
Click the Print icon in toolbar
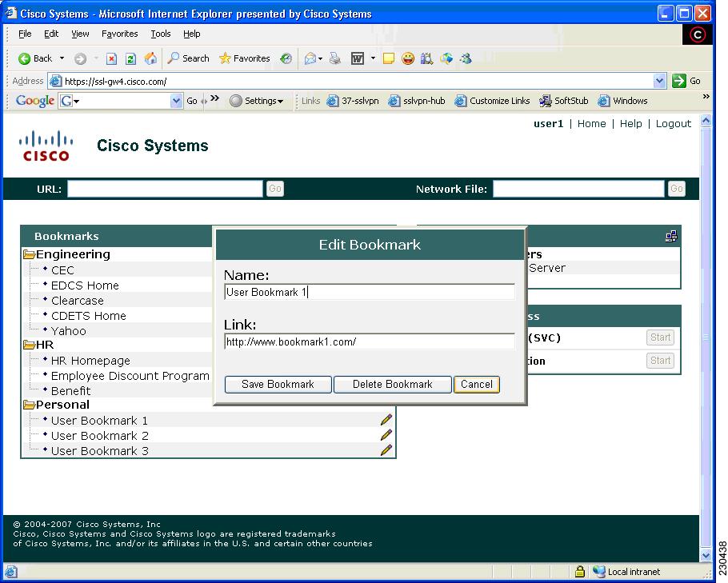[336, 58]
